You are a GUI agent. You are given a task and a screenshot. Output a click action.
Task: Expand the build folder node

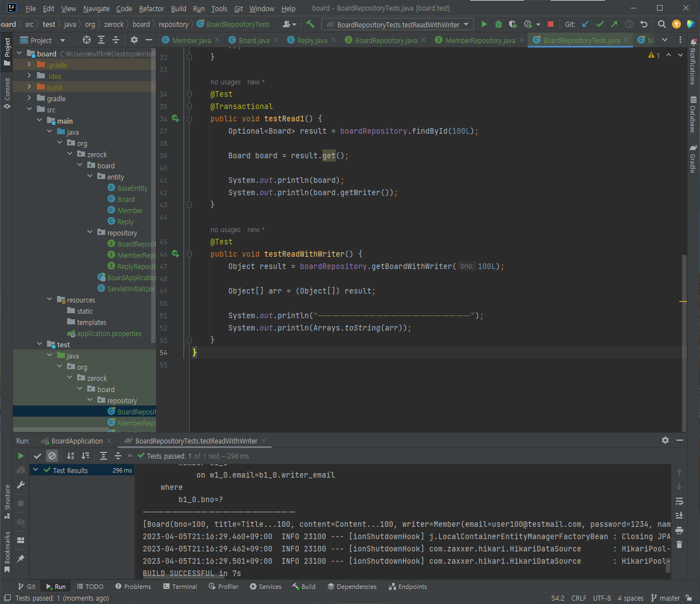(29, 87)
